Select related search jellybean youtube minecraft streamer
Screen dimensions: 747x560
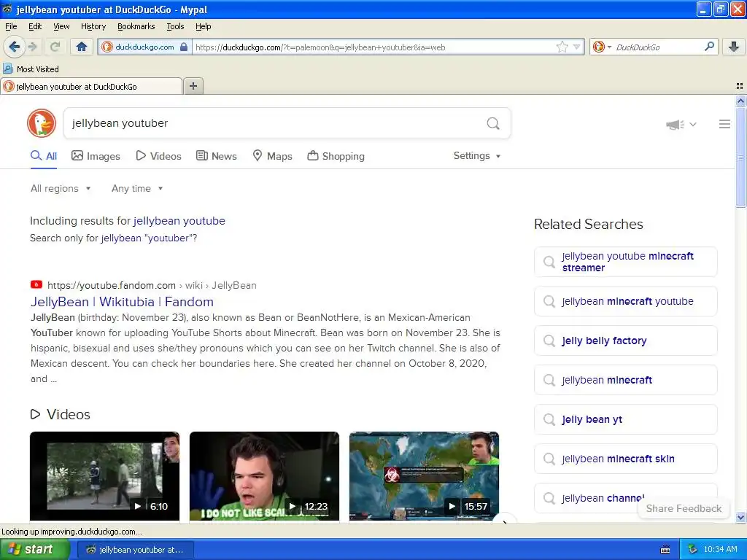click(625, 262)
